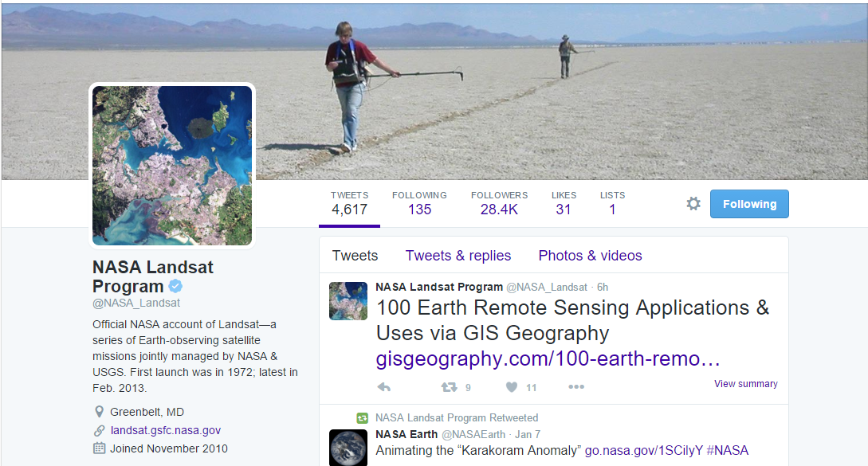The height and width of the screenshot is (466, 868).
Task: Click the location pin icon
Action: pyautogui.click(x=99, y=412)
